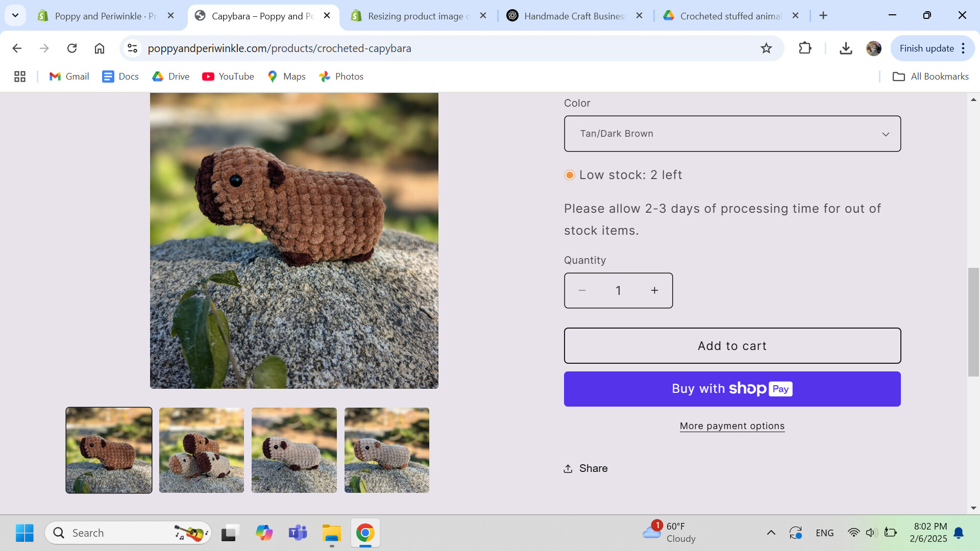Click the site information icon in address bar
The image size is (980, 551).
coord(133,48)
